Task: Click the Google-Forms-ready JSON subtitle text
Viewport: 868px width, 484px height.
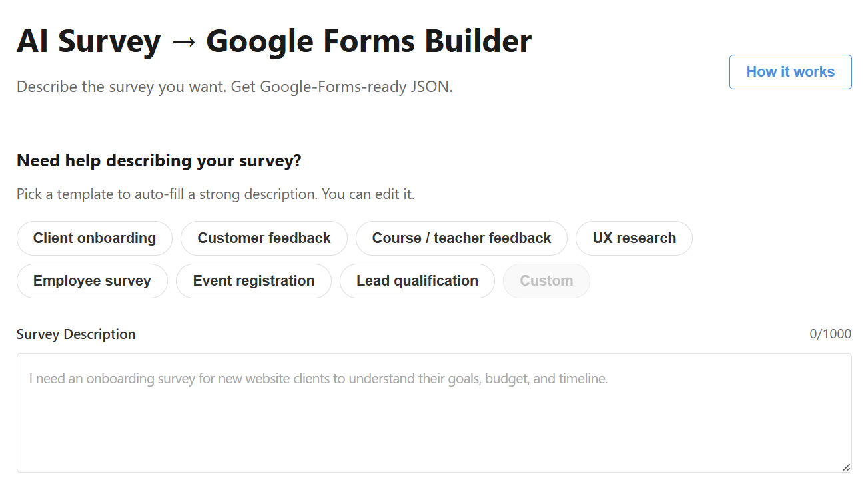Action: (234, 86)
